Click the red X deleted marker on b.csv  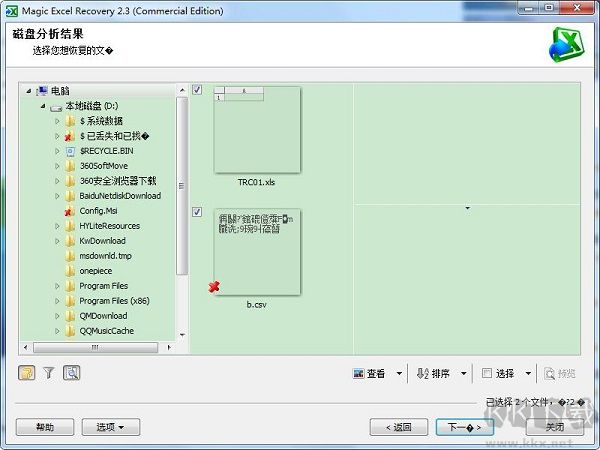(x=214, y=287)
